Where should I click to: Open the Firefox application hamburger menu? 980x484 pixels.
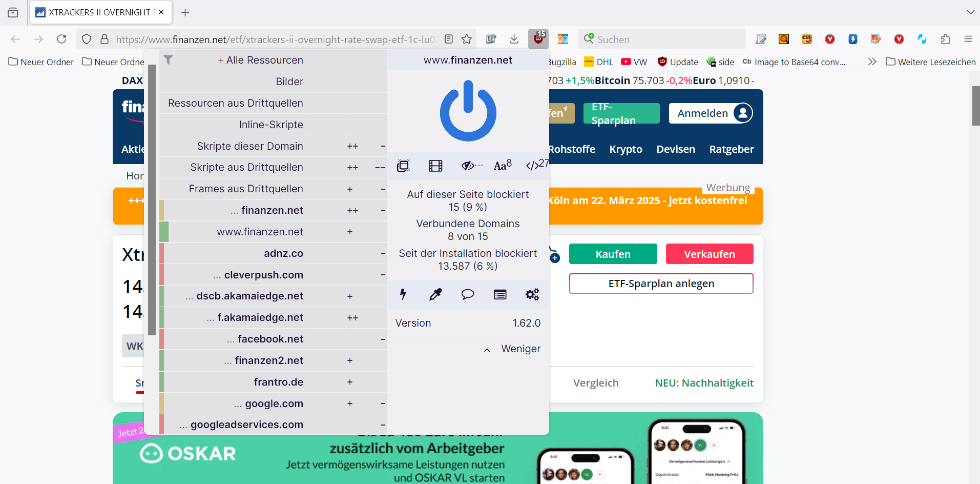968,39
